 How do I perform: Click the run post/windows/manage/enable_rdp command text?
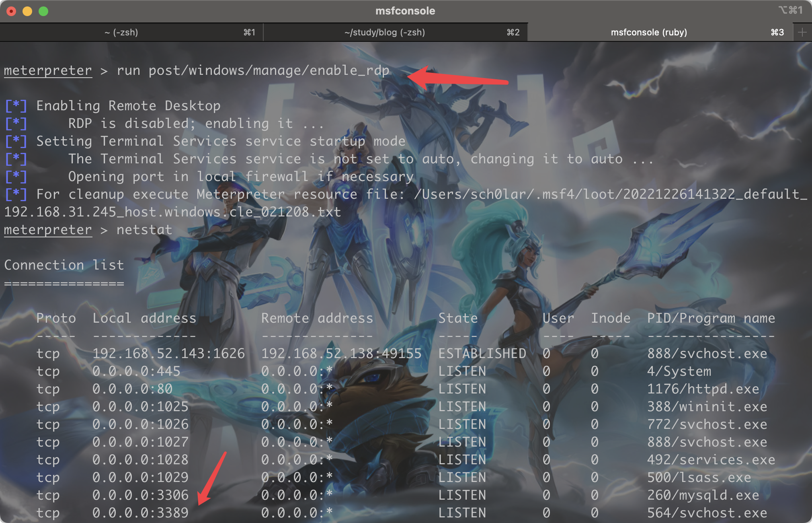(x=253, y=70)
